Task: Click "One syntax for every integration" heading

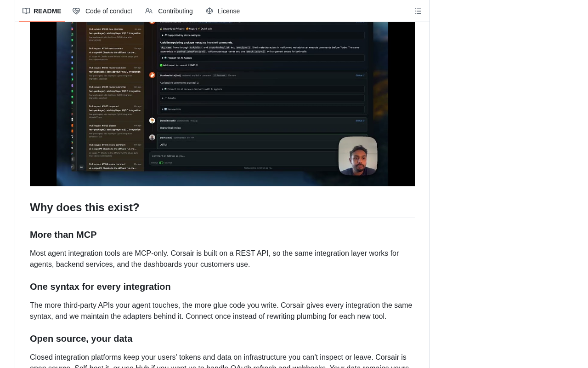Action: [100, 287]
